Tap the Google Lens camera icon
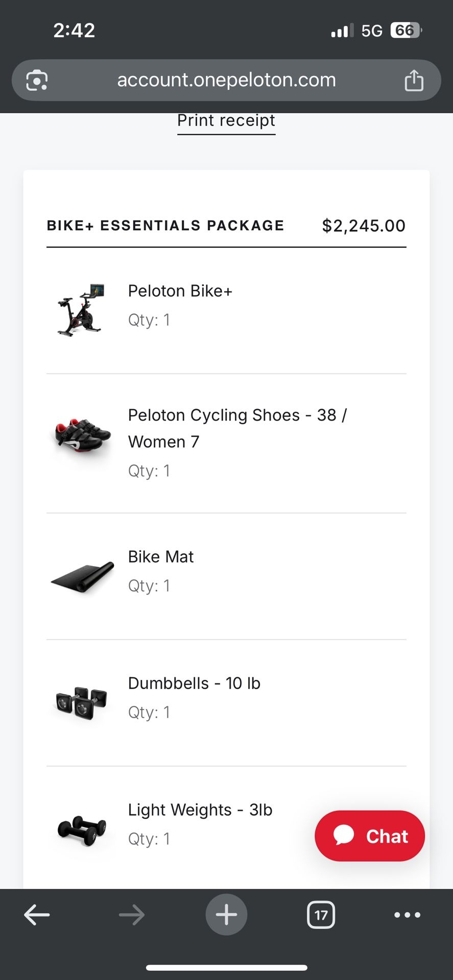This screenshot has height=980, width=453. pyautogui.click(x=37, y=81)
